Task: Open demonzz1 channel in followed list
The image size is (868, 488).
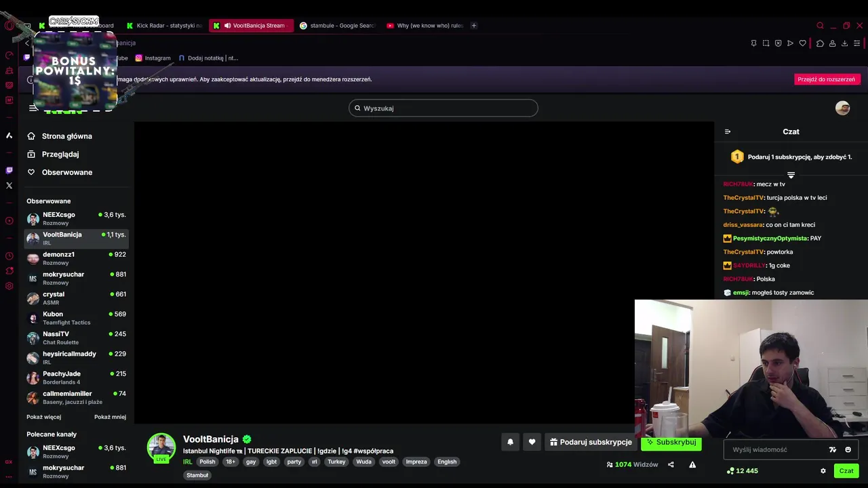Action: 76,258
